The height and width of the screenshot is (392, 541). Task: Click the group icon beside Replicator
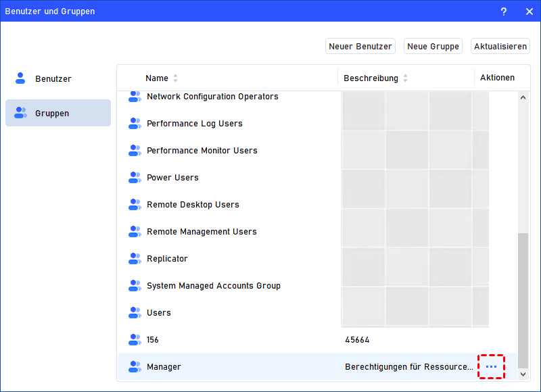(135, 259)
